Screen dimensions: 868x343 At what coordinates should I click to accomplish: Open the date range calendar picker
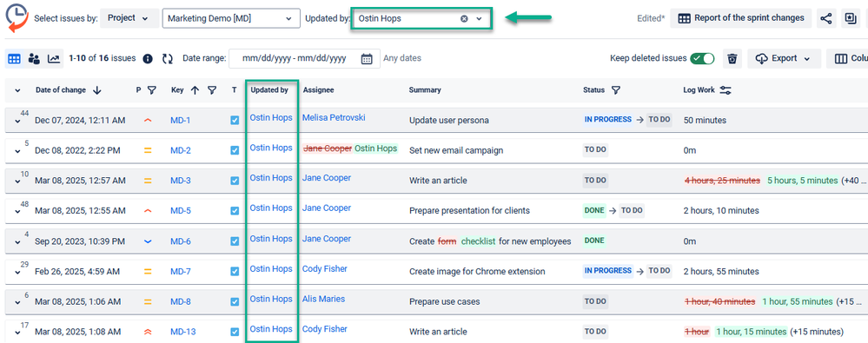(367, 58)
